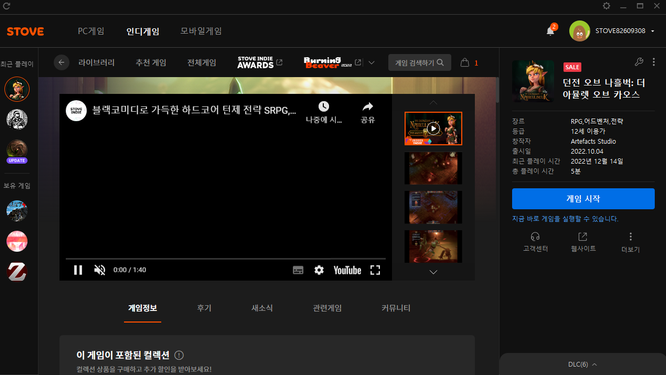Open the 더보기 more options

630,242
